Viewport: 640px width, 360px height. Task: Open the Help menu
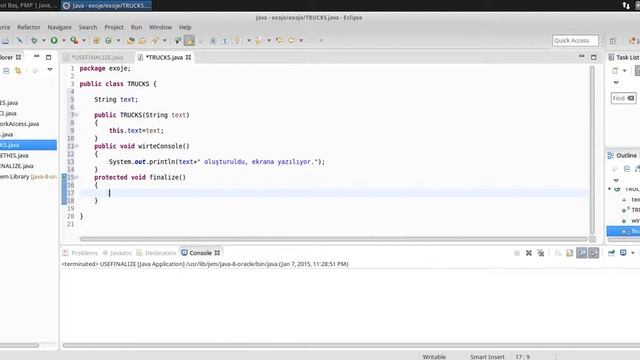point(185,27)
